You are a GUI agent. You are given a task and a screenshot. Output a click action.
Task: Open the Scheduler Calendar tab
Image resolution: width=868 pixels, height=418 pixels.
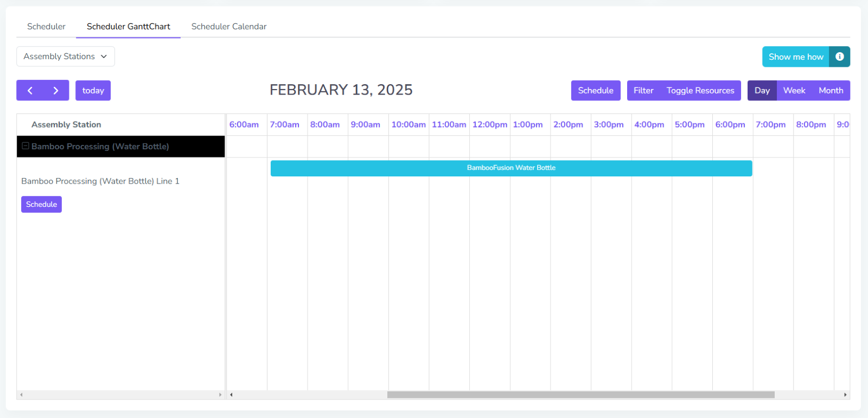point(229,27)
